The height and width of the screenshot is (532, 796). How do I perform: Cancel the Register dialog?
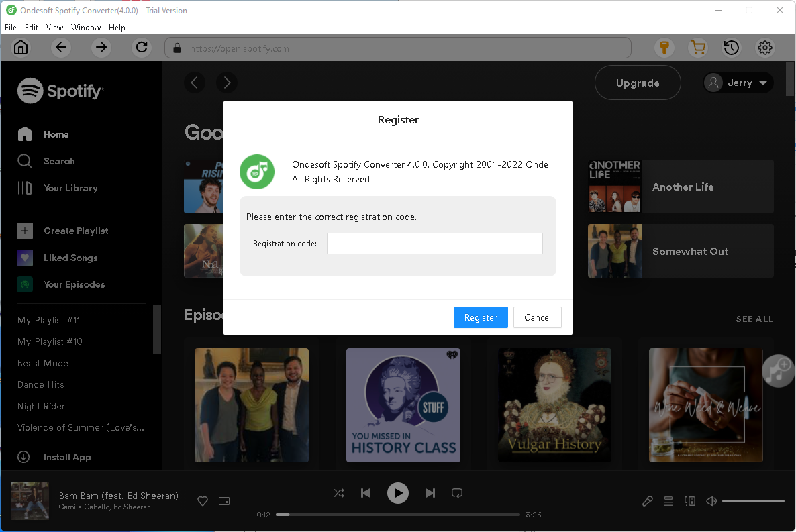pos(537,317)
